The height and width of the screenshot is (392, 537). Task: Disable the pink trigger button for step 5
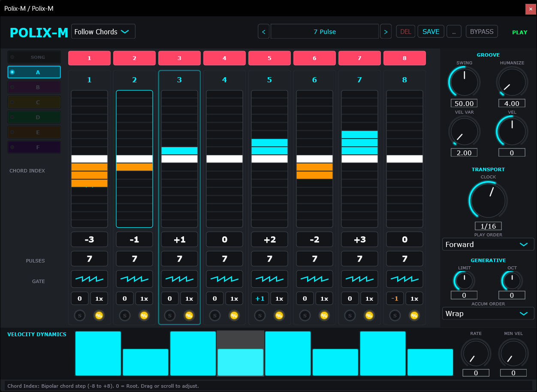point(269,58)
